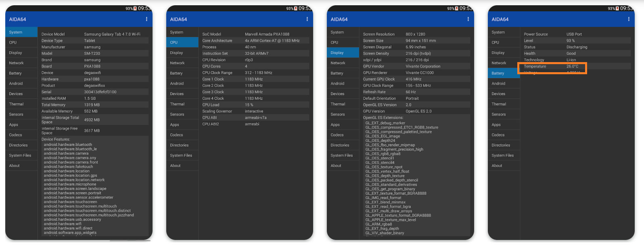Image resolution: width=644 pixels, height=246 pixels.
Task: Choose System Files in the Display screen sidebar
Action: (343, 156)
